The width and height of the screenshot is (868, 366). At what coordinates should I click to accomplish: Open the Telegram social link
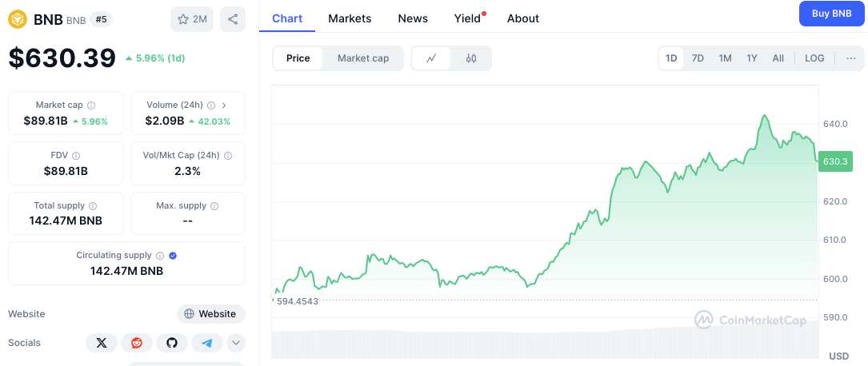pos(207,343)
